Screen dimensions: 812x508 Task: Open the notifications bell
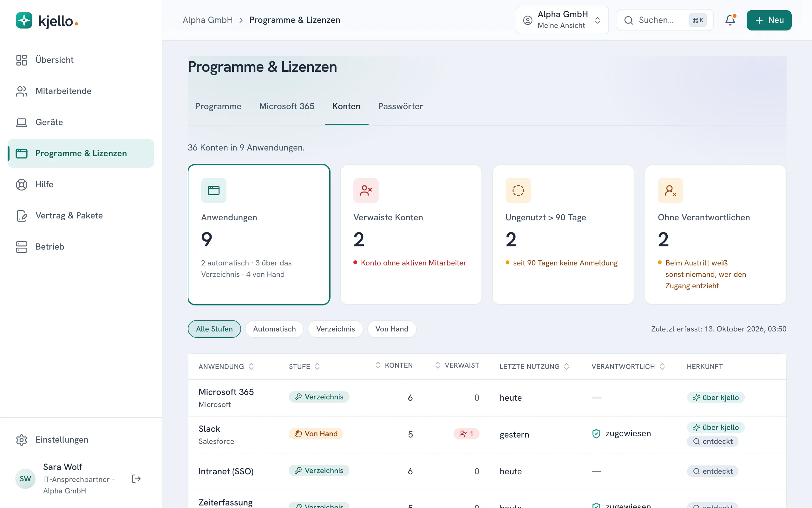click(x=730, y=20)
